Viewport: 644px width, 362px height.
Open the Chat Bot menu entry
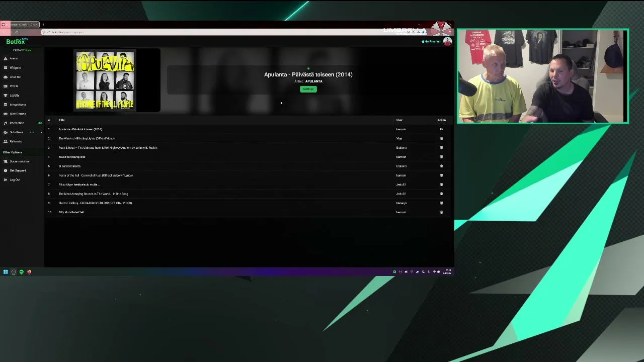coord(16,77)
